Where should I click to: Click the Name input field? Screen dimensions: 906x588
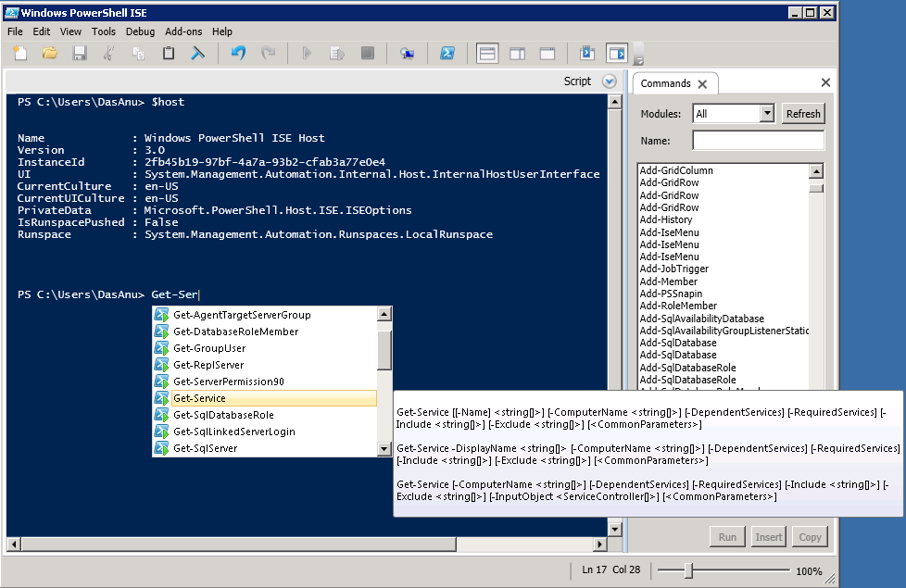click(x=758, y=141)
